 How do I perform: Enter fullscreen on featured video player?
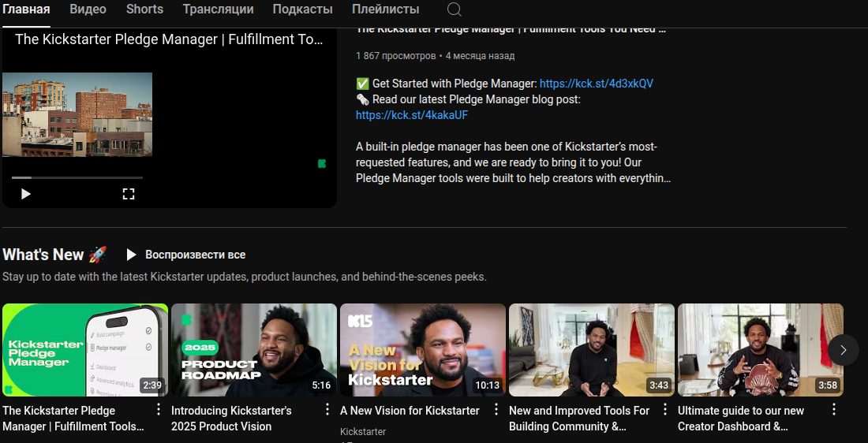[x=129, y=194]
